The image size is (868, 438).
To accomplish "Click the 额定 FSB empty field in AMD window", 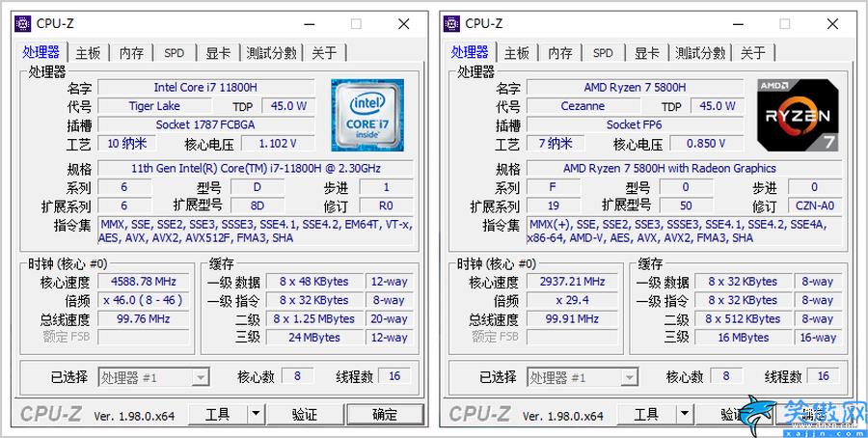I will pos(572,338).
